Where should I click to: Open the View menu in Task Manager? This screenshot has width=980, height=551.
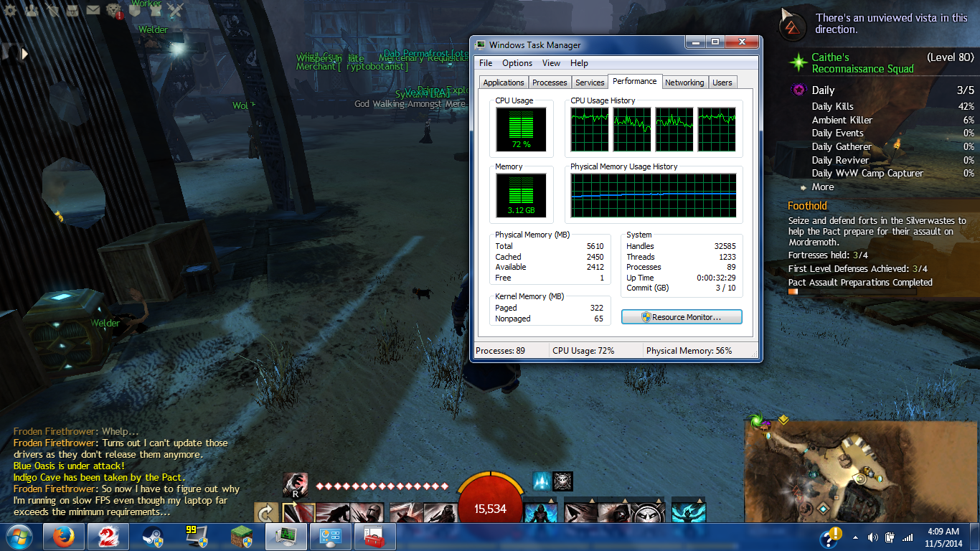551,63
